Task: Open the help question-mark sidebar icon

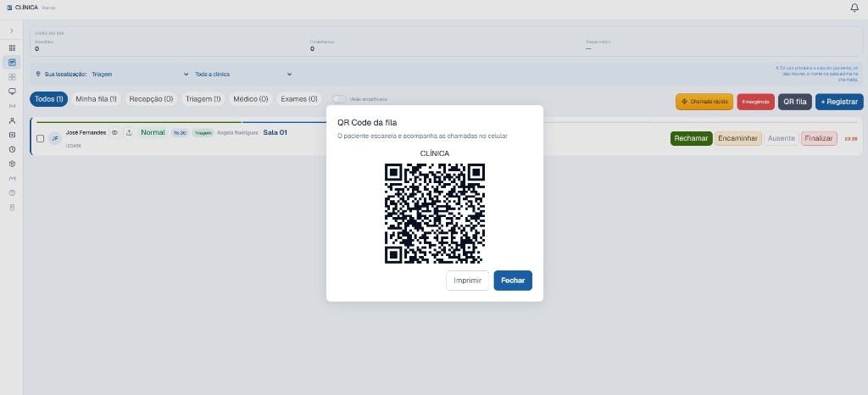Action: point(12,193)
